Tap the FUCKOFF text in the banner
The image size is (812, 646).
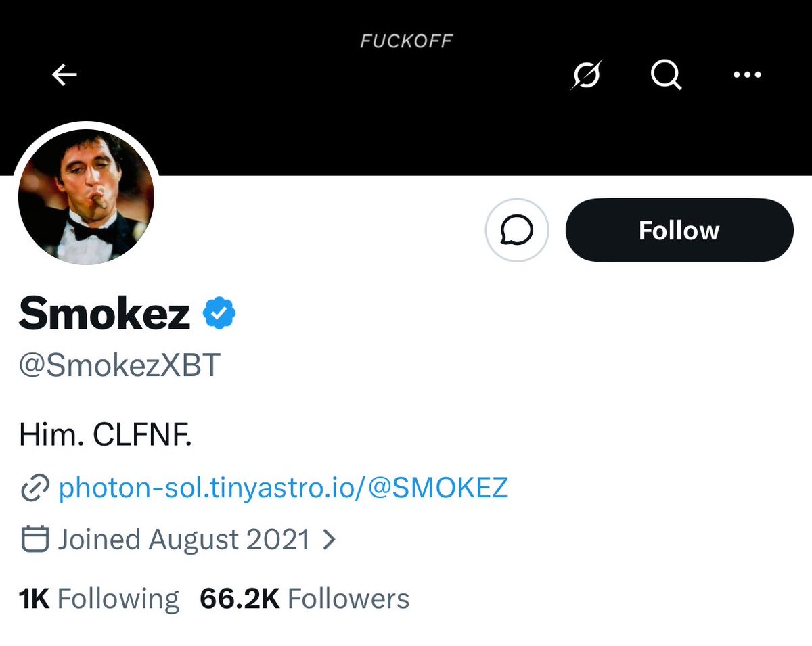pyautogui.click(x=406, y=41)
